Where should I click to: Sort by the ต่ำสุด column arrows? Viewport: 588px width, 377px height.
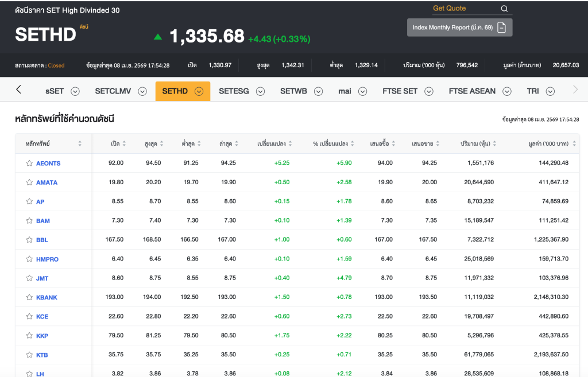[199, 143]
